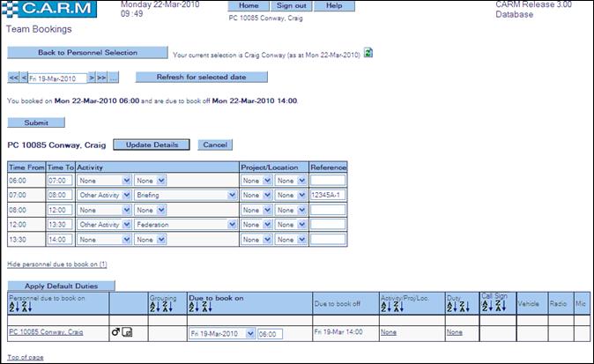Viewport: 594px width, 364px height.
Task: Click the male gender icon for Craig Conway
Action: coord(115,332)
